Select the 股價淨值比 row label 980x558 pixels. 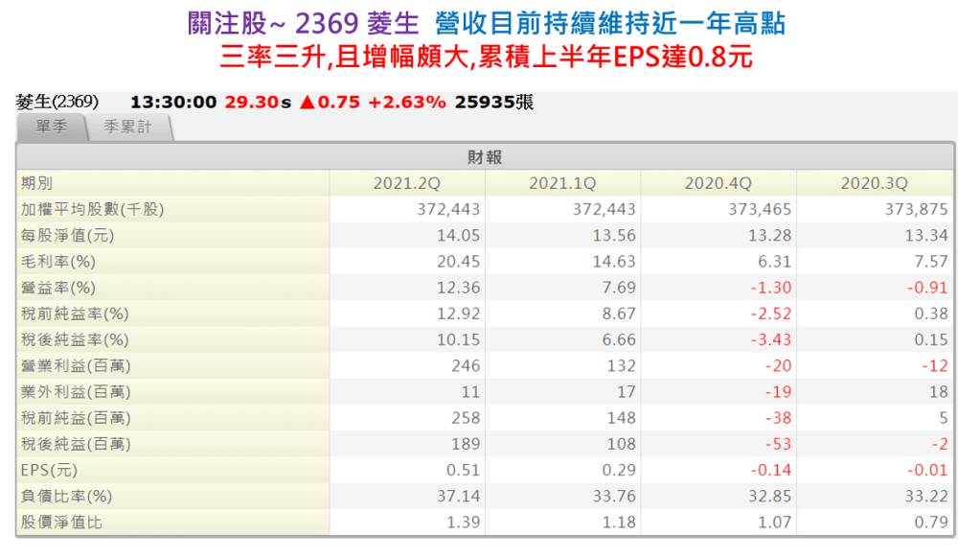tap(58, 523)
